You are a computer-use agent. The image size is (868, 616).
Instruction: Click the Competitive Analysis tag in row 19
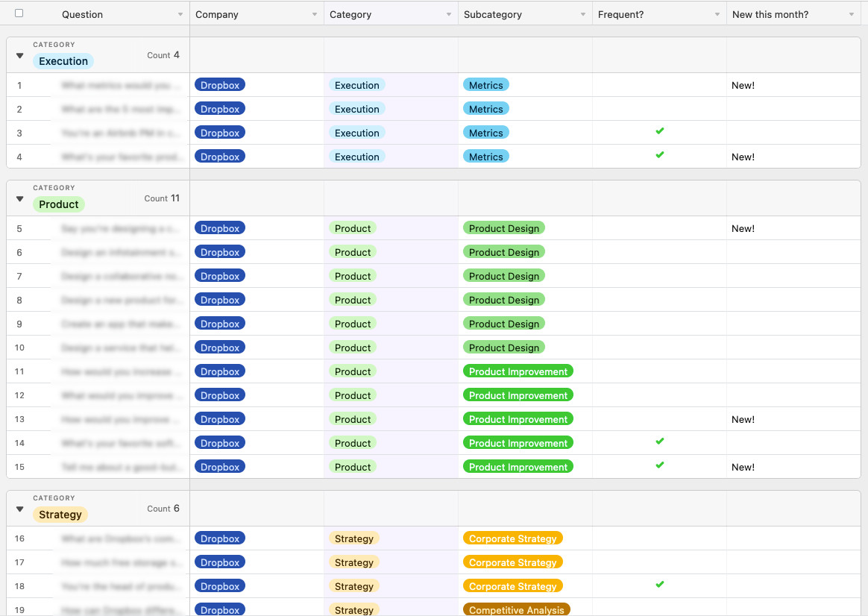(x=516, y=609)
